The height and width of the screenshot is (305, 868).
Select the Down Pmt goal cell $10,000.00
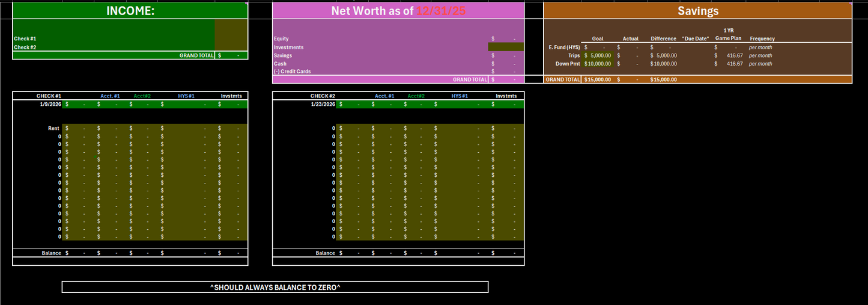pyautogui.click(x=598, y=63)
